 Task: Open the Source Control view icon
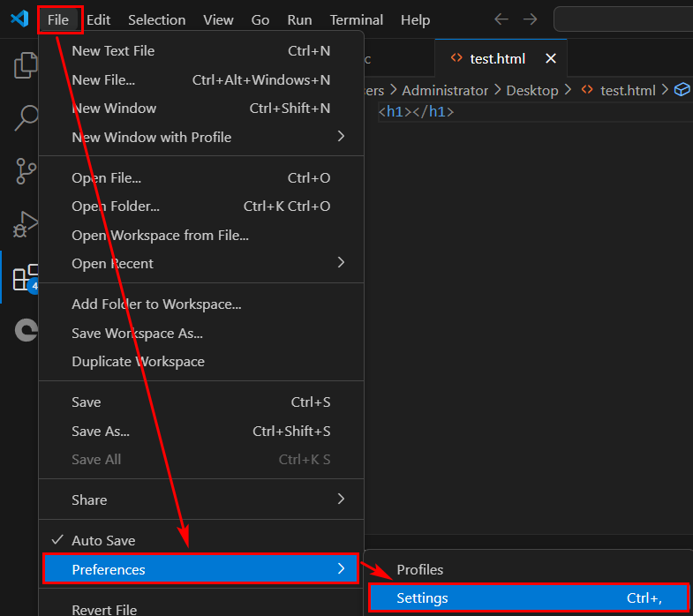[x=25, y=170]
